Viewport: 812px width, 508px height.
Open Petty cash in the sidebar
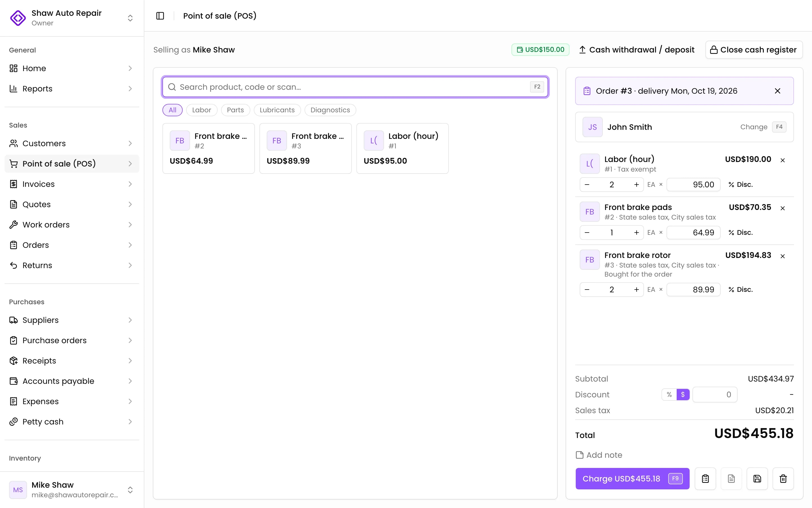pyautogui.click(x=72, y=422)
